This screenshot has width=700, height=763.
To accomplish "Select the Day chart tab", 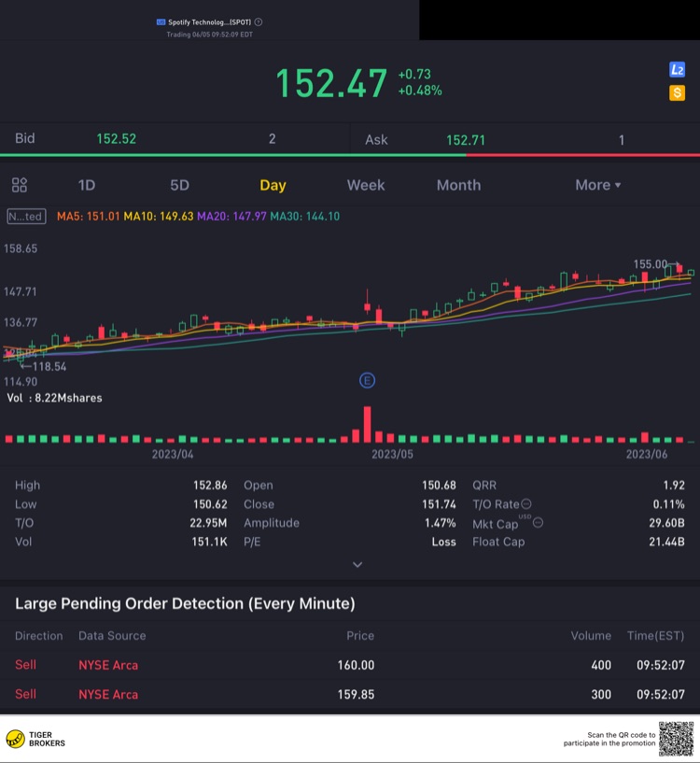I will coord(273,185).
